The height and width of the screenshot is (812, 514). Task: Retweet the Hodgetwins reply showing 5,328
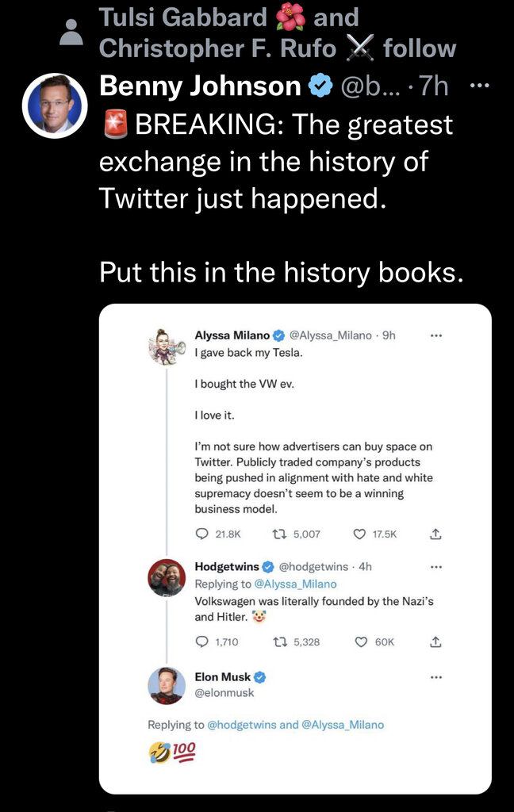coord(280,642)
